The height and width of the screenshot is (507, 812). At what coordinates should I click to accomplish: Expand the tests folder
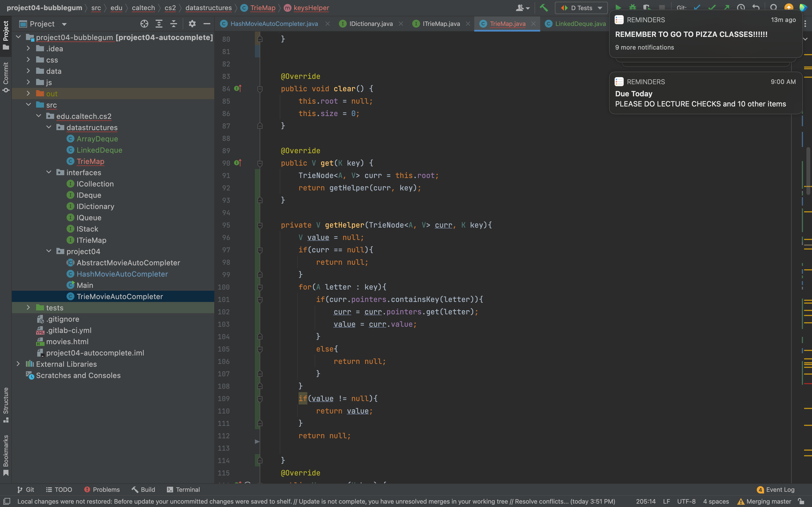pos(28,308)
